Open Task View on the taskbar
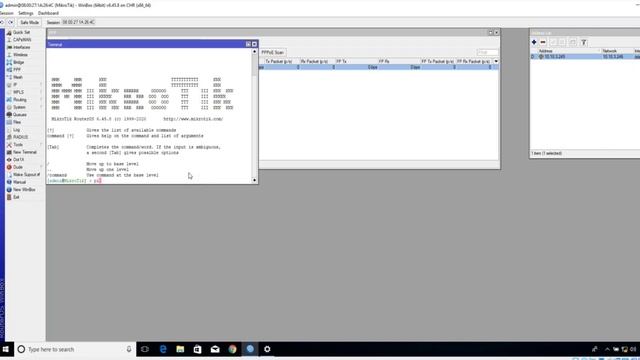The image size is (640, 360). (145, 349)
